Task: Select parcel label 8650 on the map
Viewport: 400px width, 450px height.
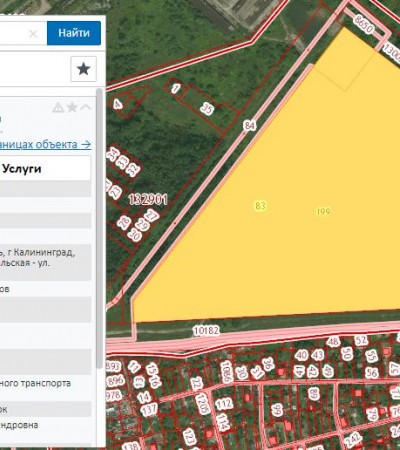Action: pos(363,24)
